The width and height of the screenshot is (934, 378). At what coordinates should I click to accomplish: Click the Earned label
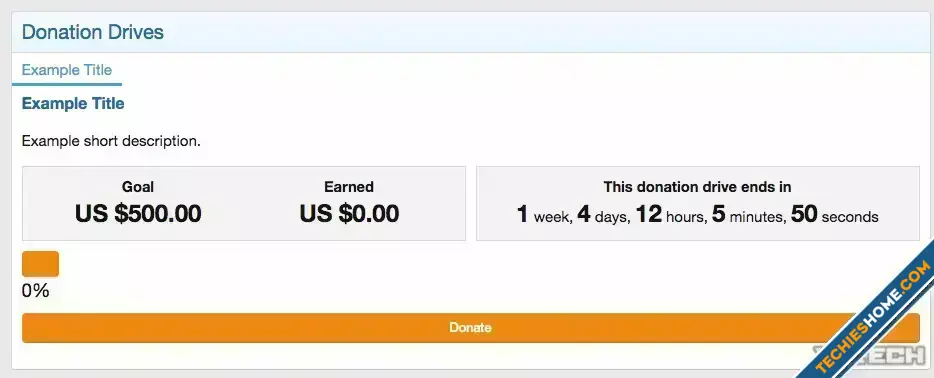pyautogui.click(x=349, y=187)
